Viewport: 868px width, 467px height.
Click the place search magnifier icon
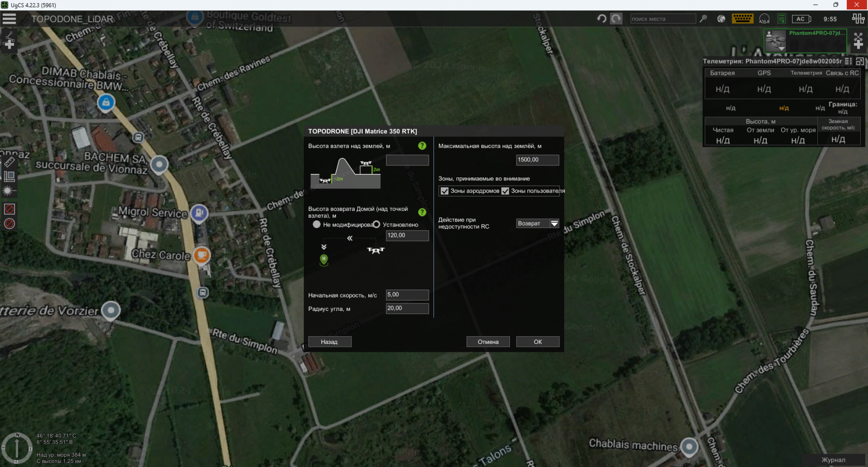703,19
